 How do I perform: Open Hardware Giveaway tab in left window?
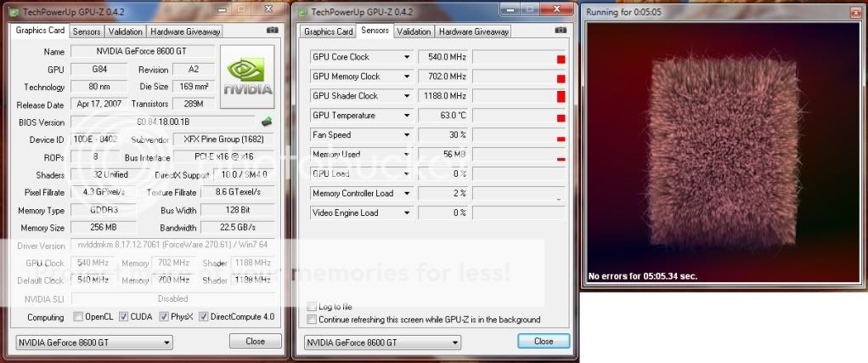(185, 31)
